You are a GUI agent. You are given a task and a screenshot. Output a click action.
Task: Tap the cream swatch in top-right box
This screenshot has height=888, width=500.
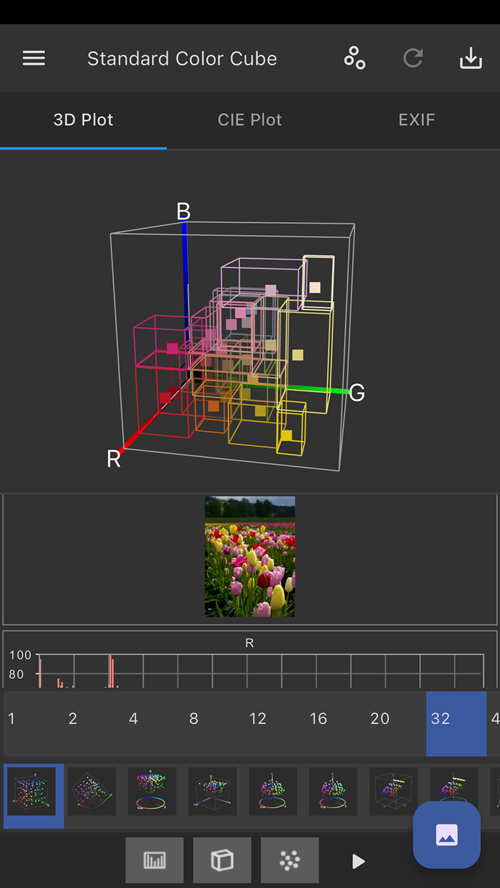point(315,287)
